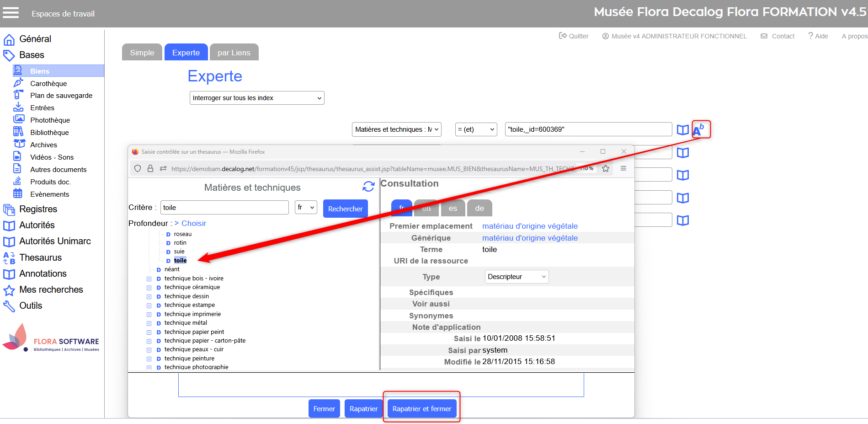Switch to the par Liens tab
This screenshot has width=868, height=424.
[x=234, y=53]
